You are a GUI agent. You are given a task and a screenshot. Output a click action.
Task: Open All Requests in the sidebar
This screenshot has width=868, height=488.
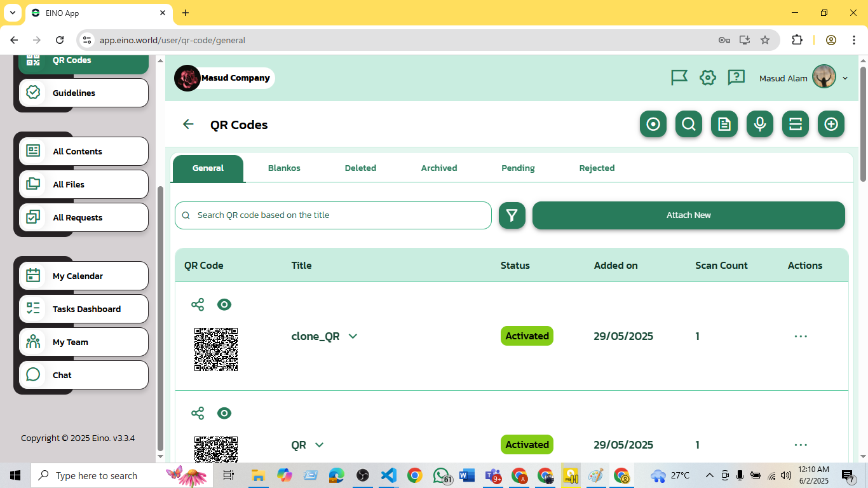tap(83, 217)
